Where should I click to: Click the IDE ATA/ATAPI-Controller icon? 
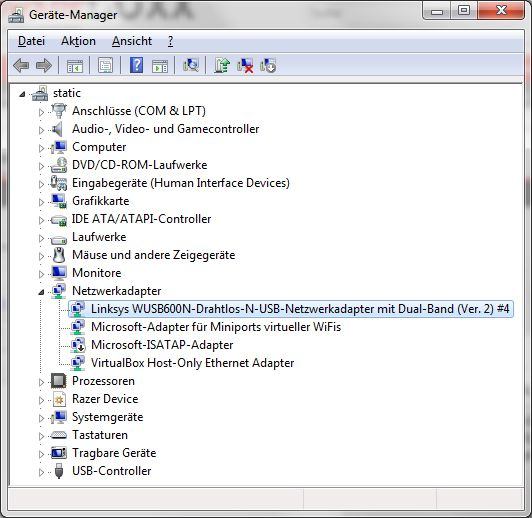[x=59, y=220]
